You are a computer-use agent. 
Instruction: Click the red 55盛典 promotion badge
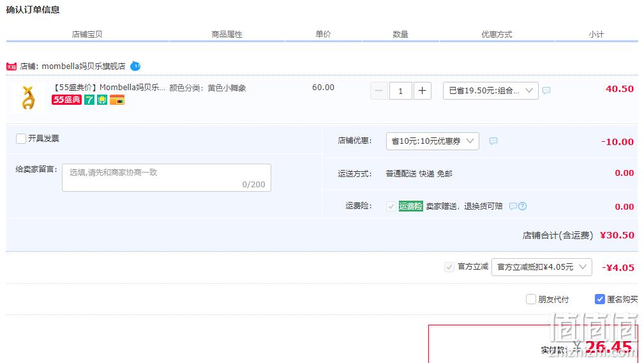66,100
